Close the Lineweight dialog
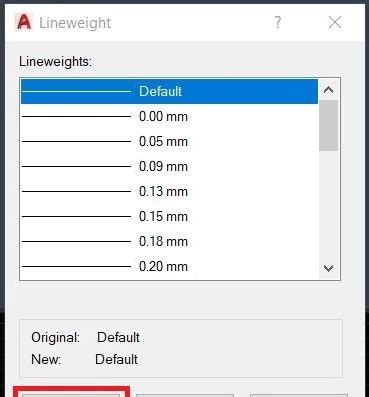This screenshot has width=369, height=397. [x=335, y=23]
